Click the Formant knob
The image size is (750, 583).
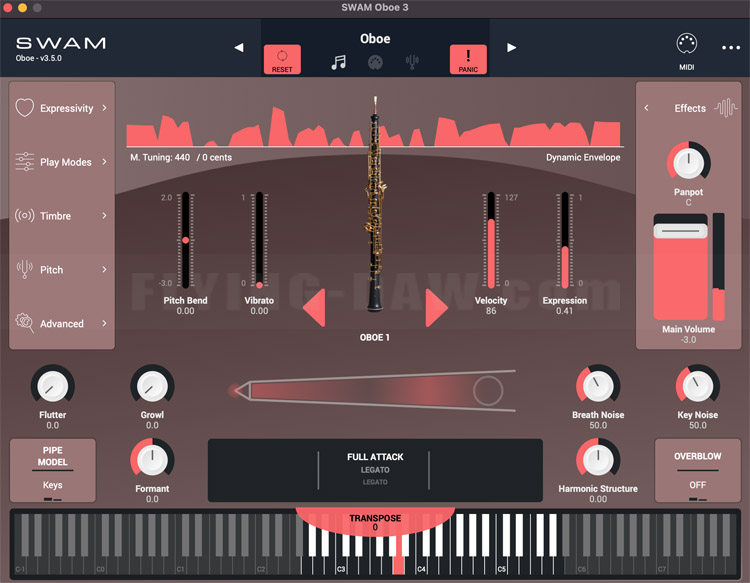[x=152, y=460]
